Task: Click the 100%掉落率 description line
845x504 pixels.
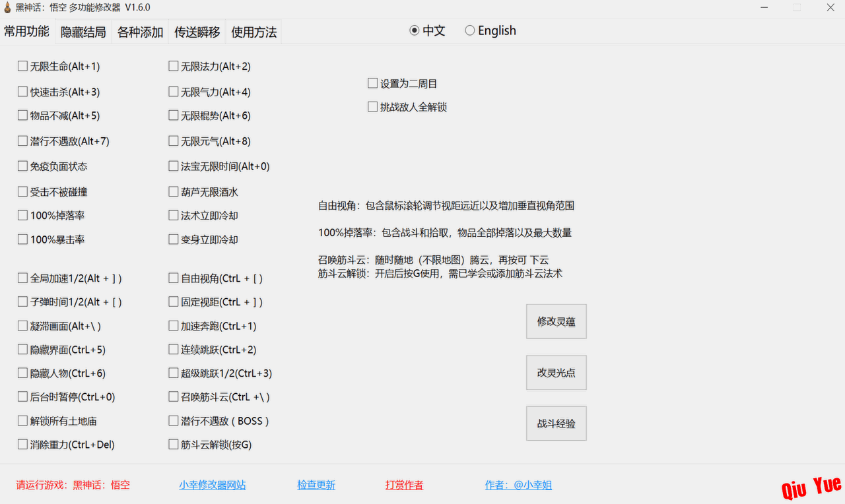Action: 445,233
